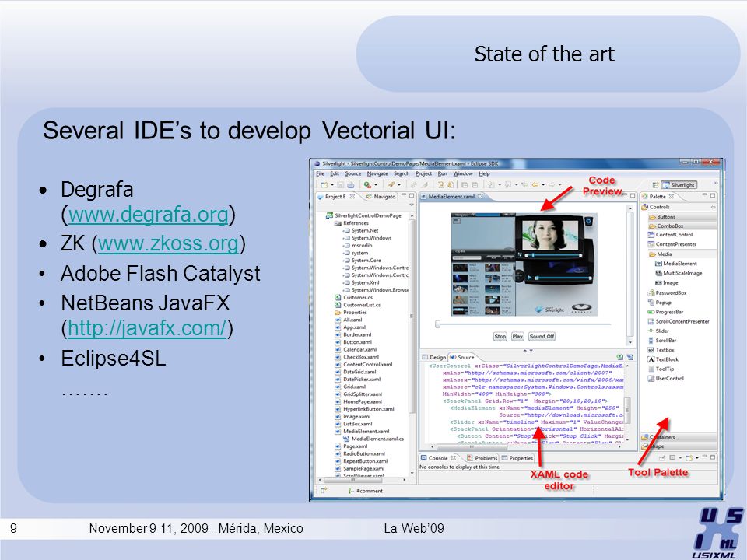This screenshot has height=560, width=747.
Task: Click the Save toolbar icon
Action: coord(341,185)
